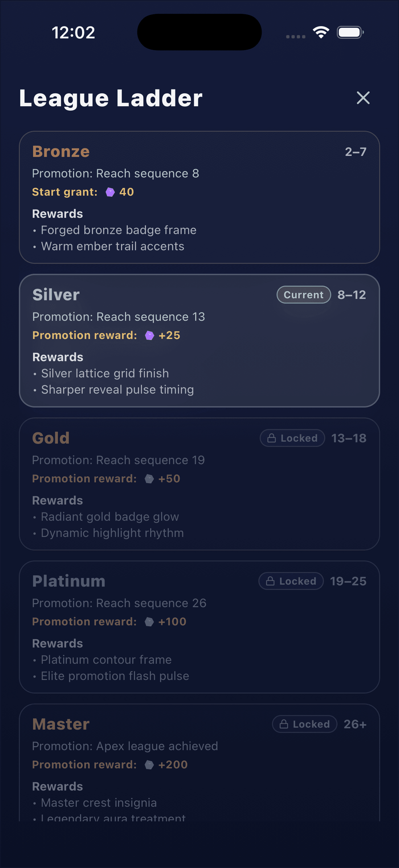399x868 pixels.
Task: Tap the Silver league title
Action: coord(56,294)
